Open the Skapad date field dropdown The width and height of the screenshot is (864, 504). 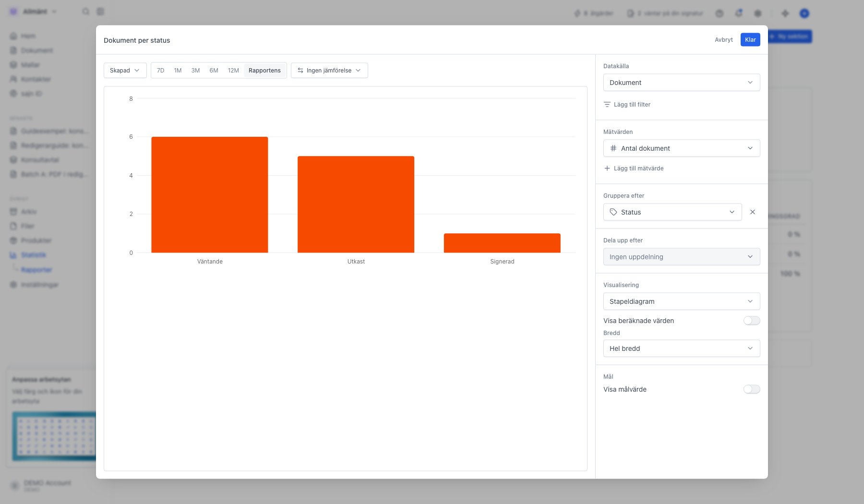[125, 71]
